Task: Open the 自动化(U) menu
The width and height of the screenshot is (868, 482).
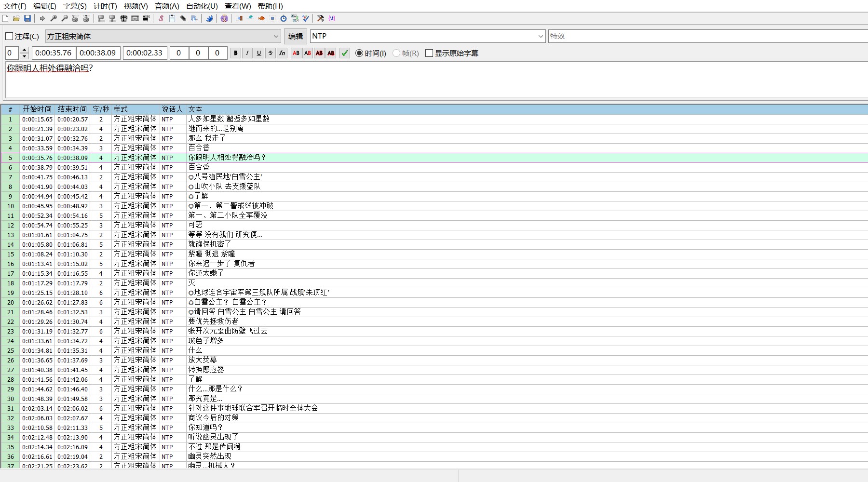Action: click(x=202, y=6)
